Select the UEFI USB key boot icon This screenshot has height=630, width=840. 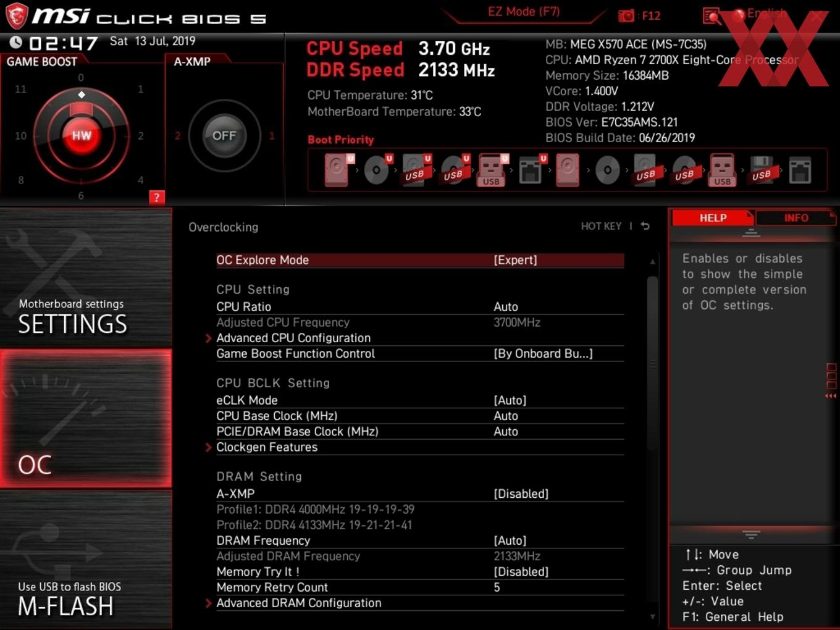(492, 170)
